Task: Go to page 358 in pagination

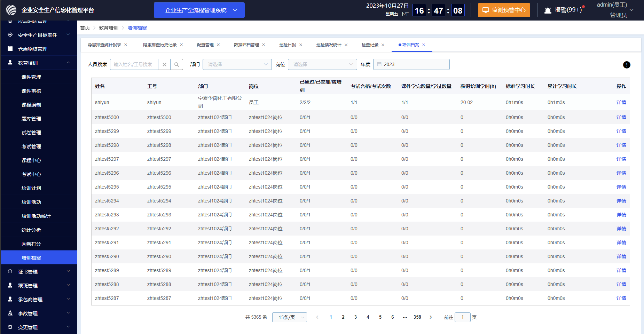Action: 417,317
